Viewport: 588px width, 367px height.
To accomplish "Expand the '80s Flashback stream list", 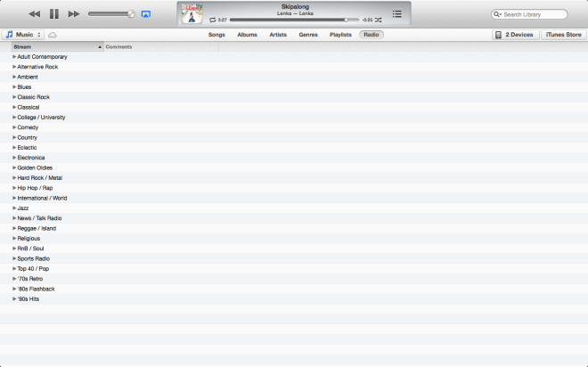I will point(14,290).
